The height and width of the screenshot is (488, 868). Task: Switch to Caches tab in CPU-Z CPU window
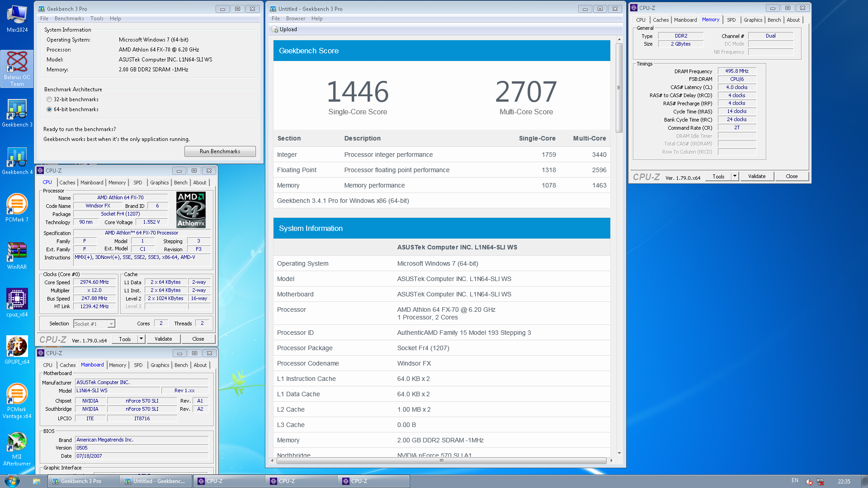(67, 183)
